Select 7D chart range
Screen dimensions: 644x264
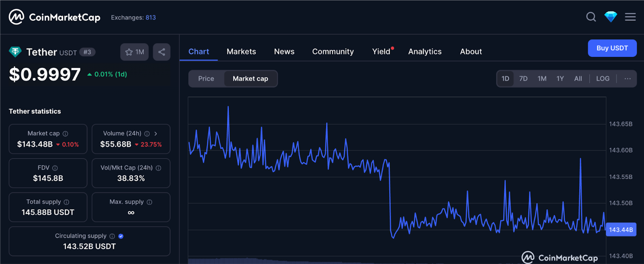(x=523, y=79)
